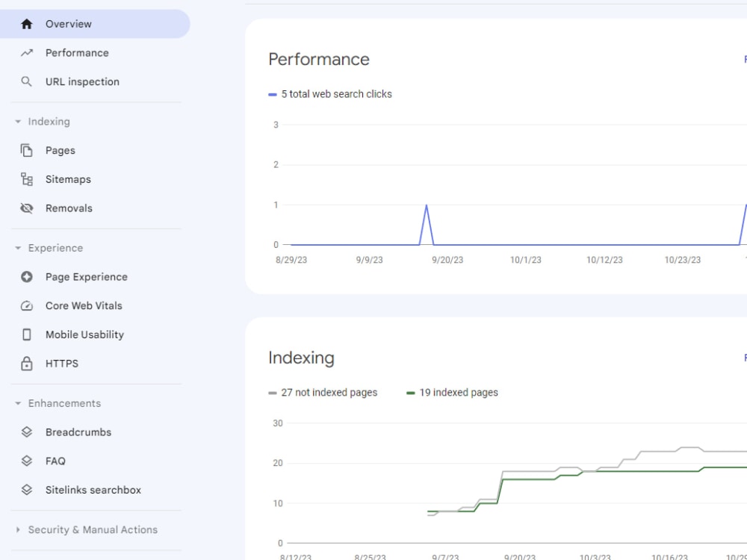The image size is (747, 560).
Task: Open Sitemaps via its tree icon
Action: (x=27, y=179)
